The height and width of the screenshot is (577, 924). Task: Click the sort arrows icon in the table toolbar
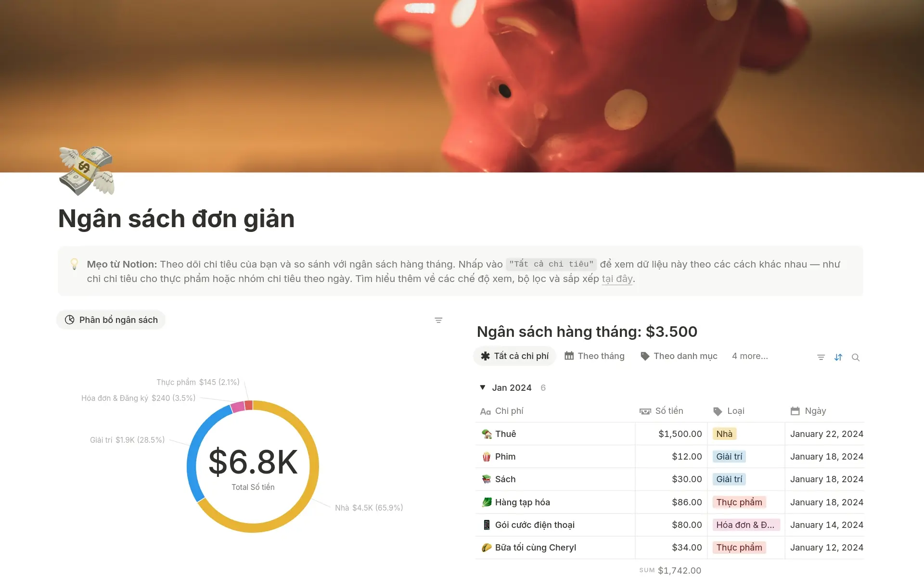pos(838,357)
